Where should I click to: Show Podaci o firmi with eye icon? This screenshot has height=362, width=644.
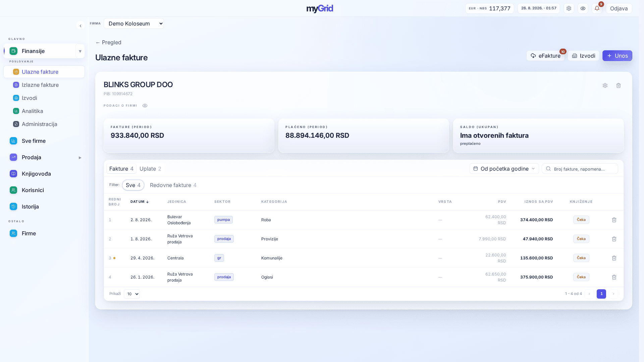145,106
